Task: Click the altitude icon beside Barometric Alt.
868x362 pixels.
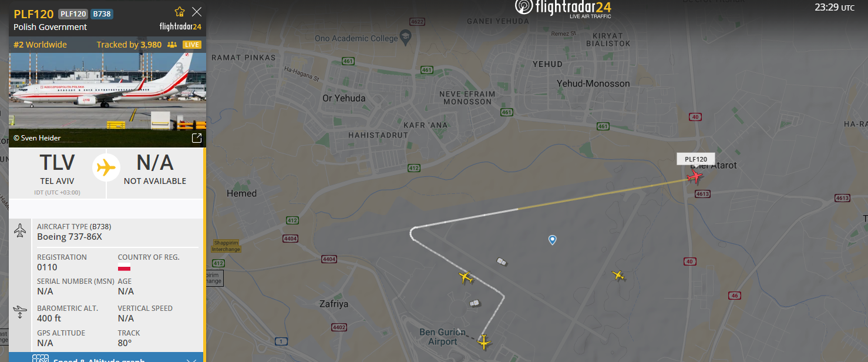Action: (20, 311)
